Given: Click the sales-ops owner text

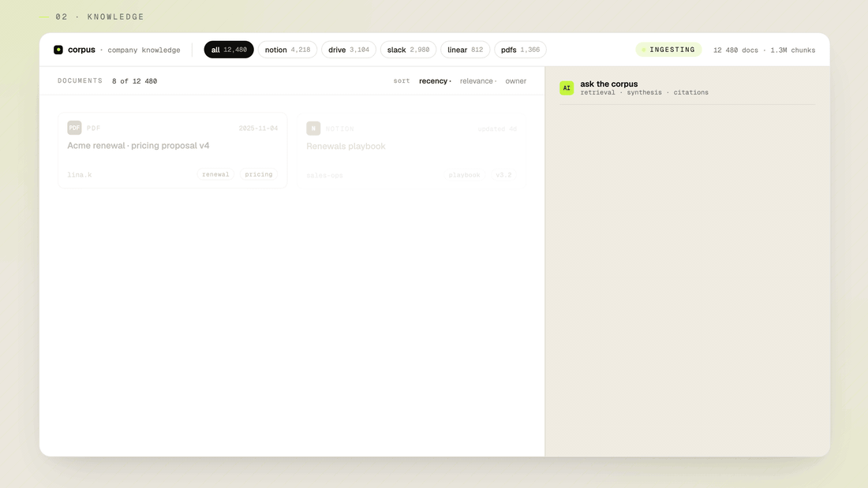Looking at the screenshot, I should coord(325,175).
